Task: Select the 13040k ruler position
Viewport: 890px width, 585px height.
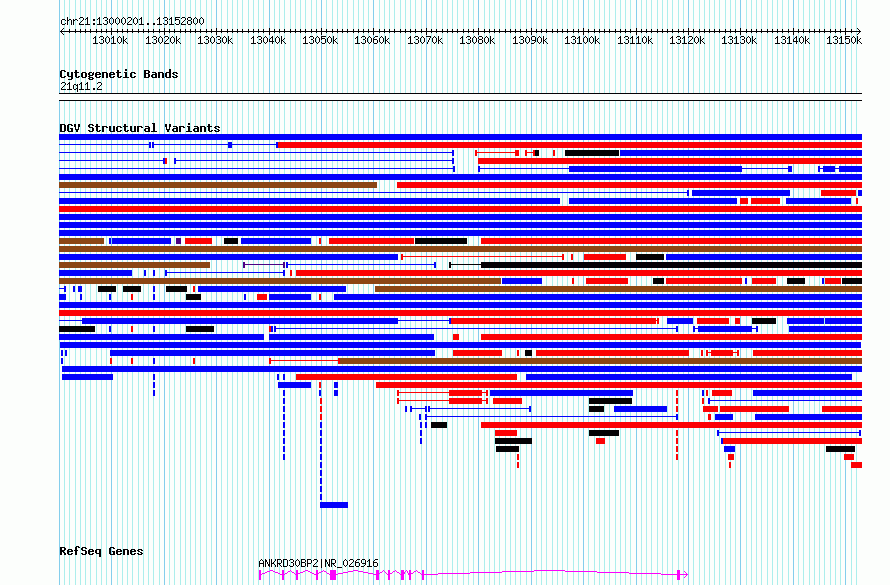Action: point(268,40)
